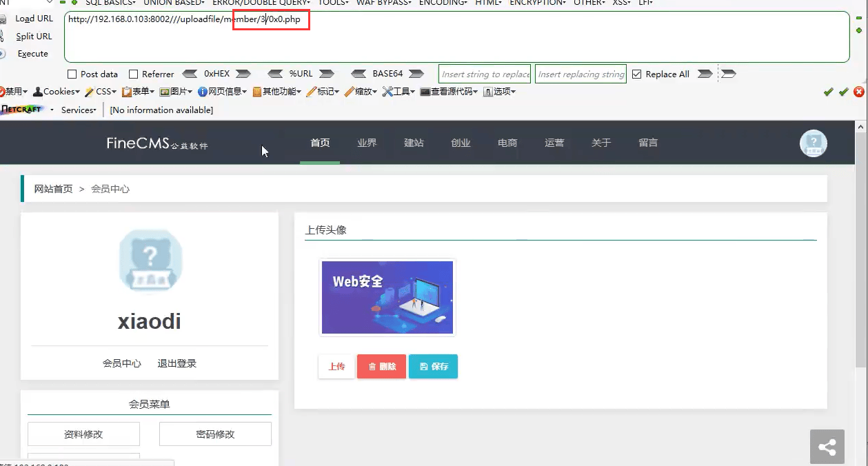Expand the 表单 dropdown
The image size is (868, 466).
point(139,92)
